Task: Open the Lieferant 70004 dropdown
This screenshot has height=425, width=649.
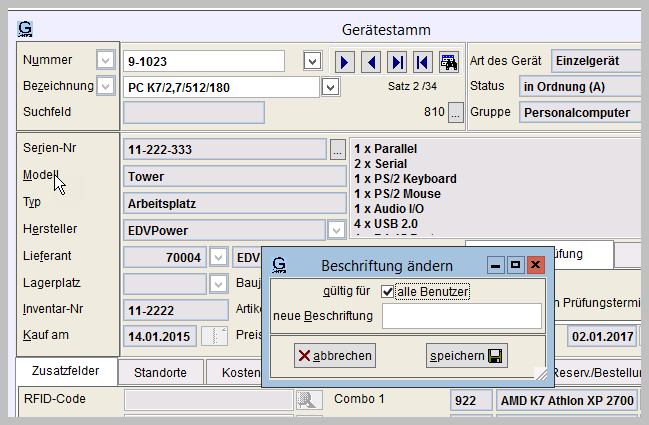Action: [x=217, y=257]
